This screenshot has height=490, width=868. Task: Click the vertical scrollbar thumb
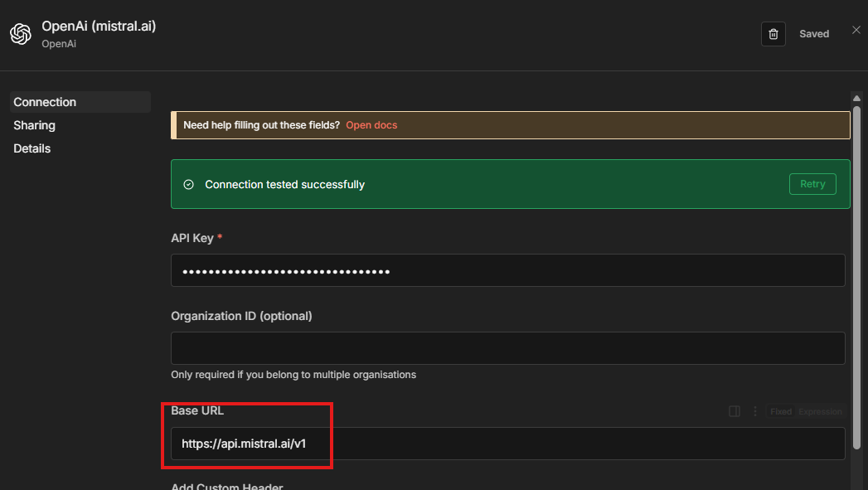click(x=856, y=277)
